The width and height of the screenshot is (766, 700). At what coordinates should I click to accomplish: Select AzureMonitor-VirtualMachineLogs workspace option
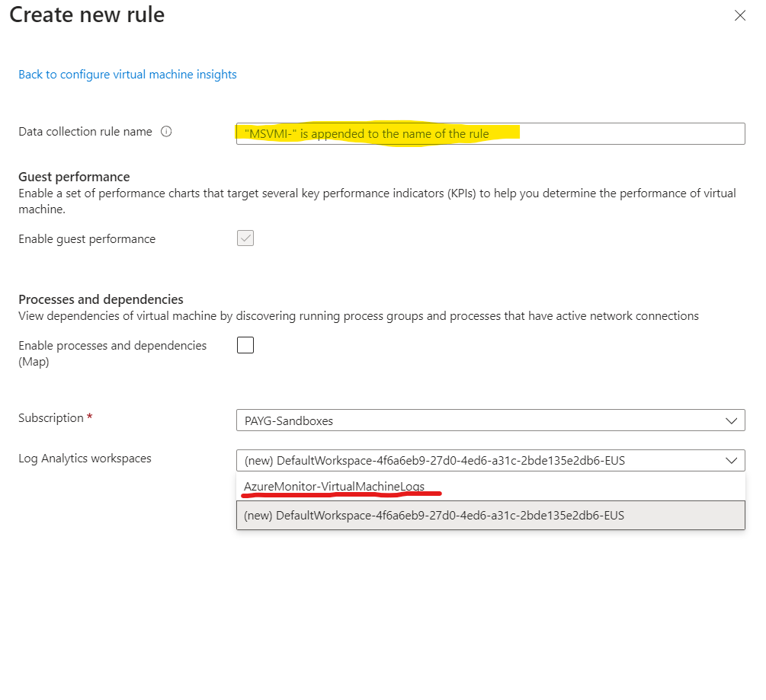point(334,487)
